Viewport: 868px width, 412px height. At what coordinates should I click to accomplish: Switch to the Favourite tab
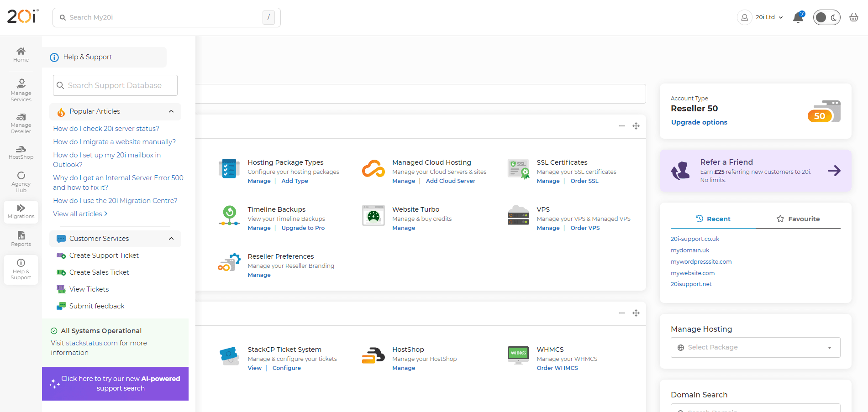(x=798, y=219)
